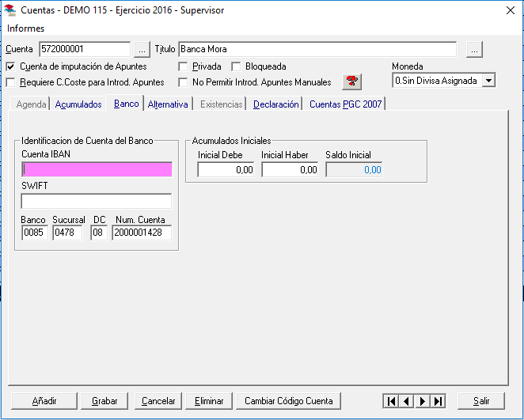Open the Informes menu
This screenshot has width=524, height=420.
coord(26,28)
